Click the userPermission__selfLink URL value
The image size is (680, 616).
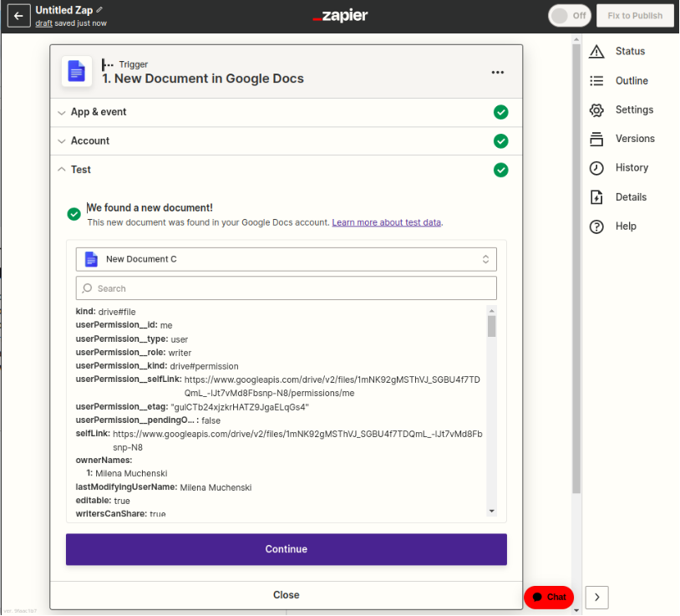click(332, 386)
